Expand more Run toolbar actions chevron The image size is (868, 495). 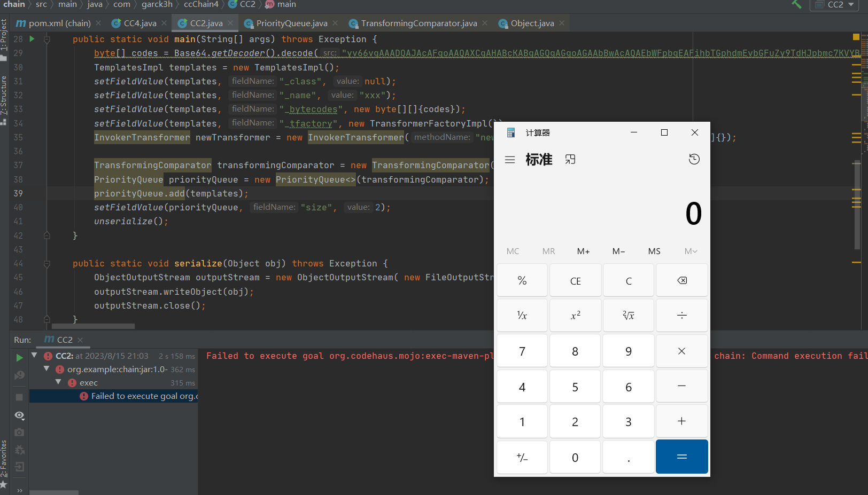pos(20,490)
